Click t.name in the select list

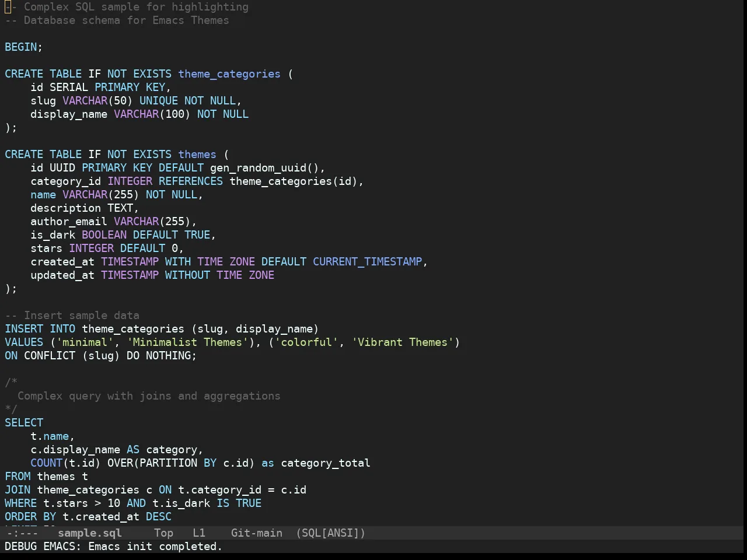50,436
